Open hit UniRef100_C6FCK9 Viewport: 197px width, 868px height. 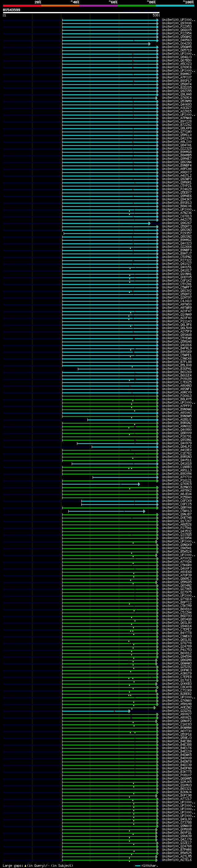(177, 501)
